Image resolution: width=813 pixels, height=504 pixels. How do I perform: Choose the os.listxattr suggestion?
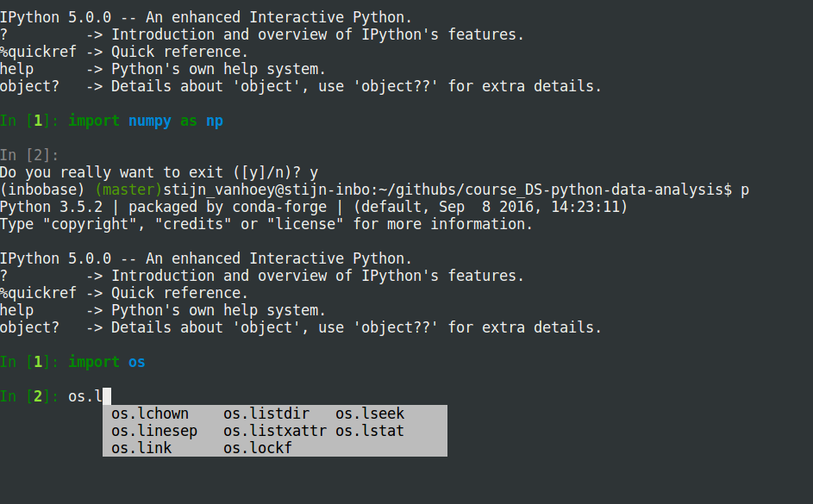[275, 431]
